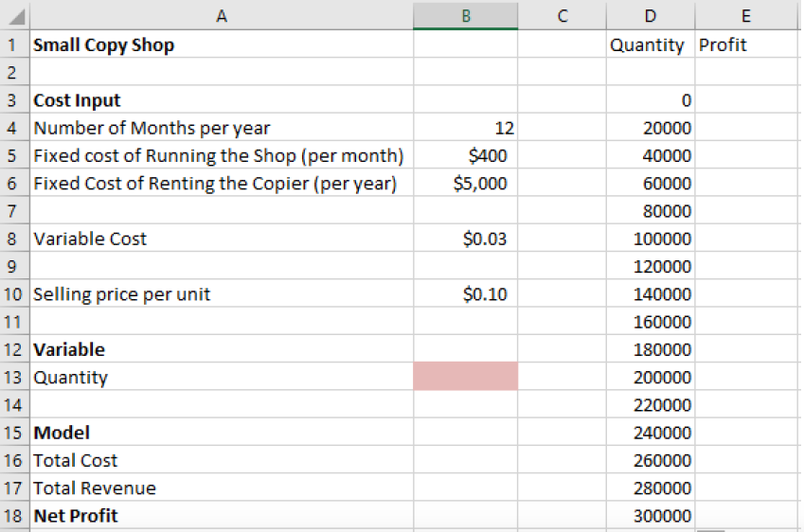Image resolution: width=804 pixels, height=532 pixels.
Task: Select column E header
Action: 747,15
